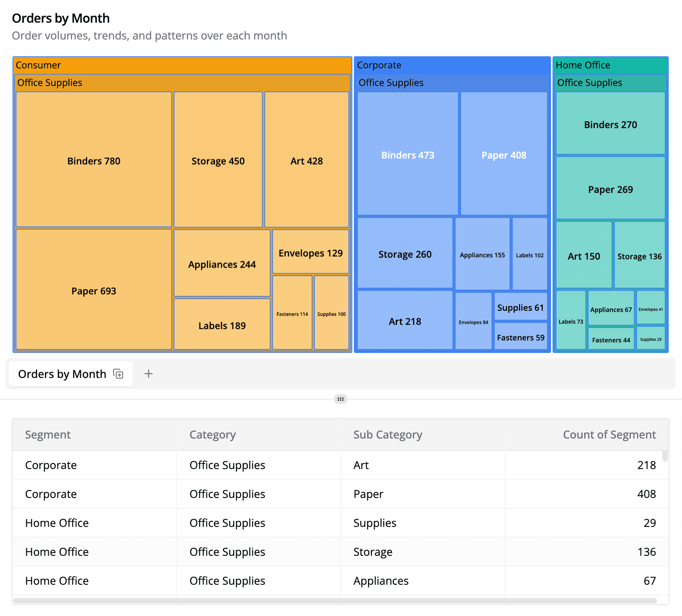Duplicate the Orders by Month sheet
Viewport: 682px width, 616px height.
pyautogui.click(x=118, y=374)
